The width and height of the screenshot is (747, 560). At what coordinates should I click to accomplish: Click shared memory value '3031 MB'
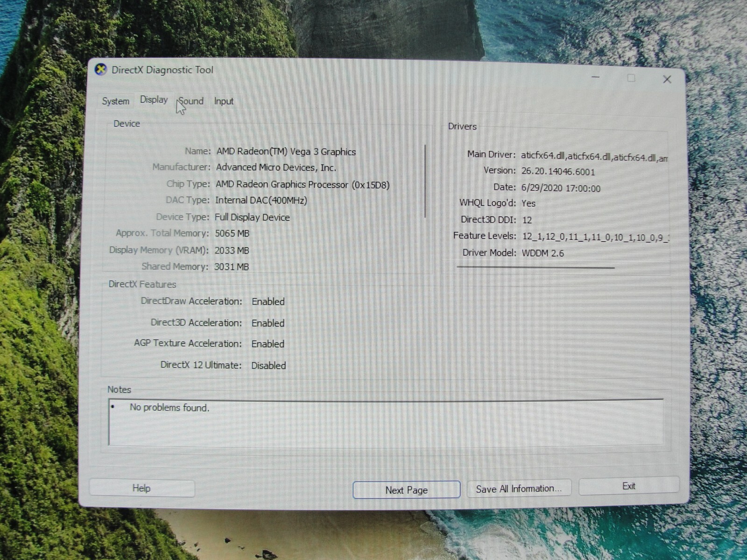[232, 267]
